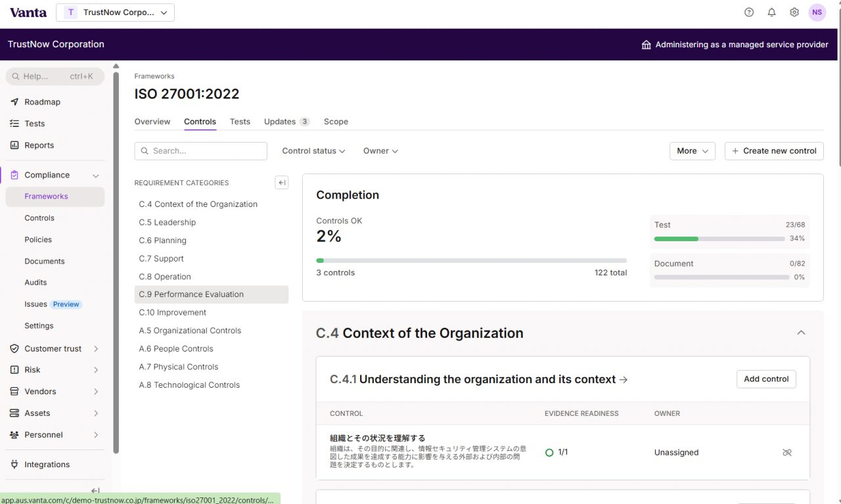
Task: Expand the Vendors sidebar chevron
Action: [x=96, y=392]
